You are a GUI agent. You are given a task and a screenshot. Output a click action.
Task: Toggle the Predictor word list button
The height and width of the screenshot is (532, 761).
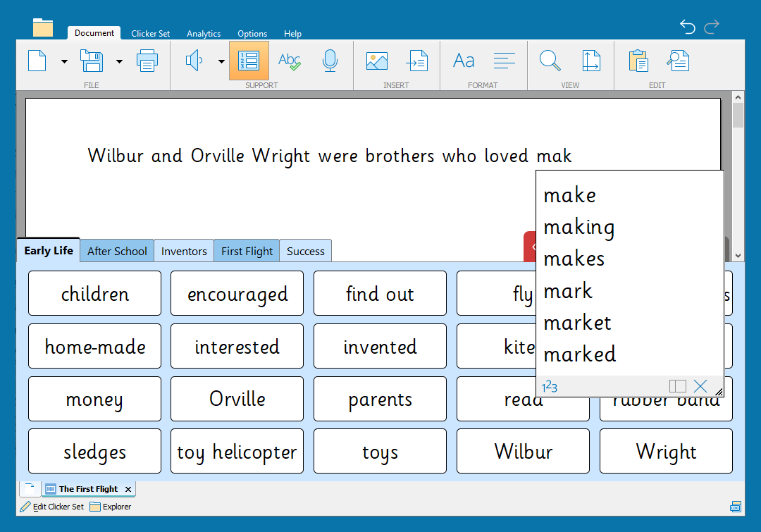tap(249, 61)
